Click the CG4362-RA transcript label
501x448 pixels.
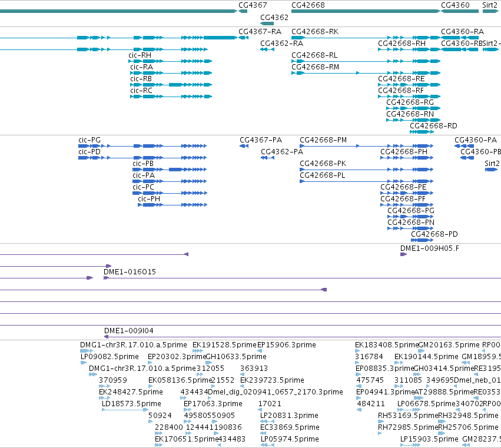pyautogui.click(x=282, y=44)
